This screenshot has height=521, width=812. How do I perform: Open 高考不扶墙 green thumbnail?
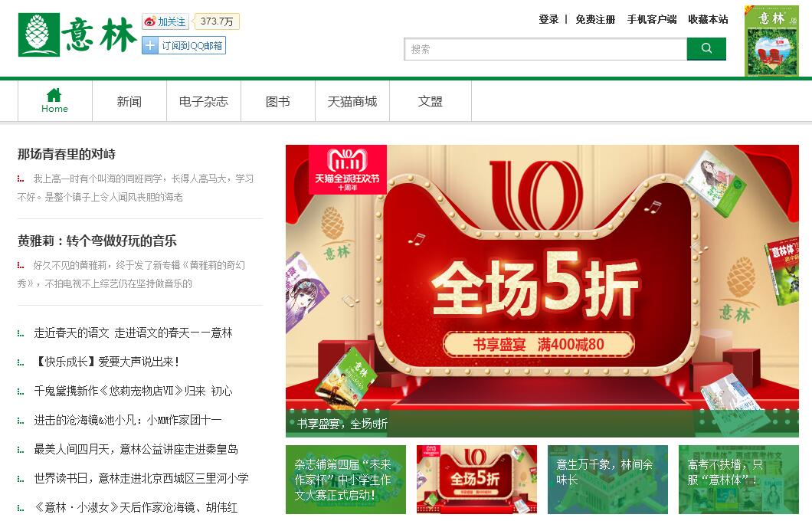pyautogui.click(x=738, y=479)
